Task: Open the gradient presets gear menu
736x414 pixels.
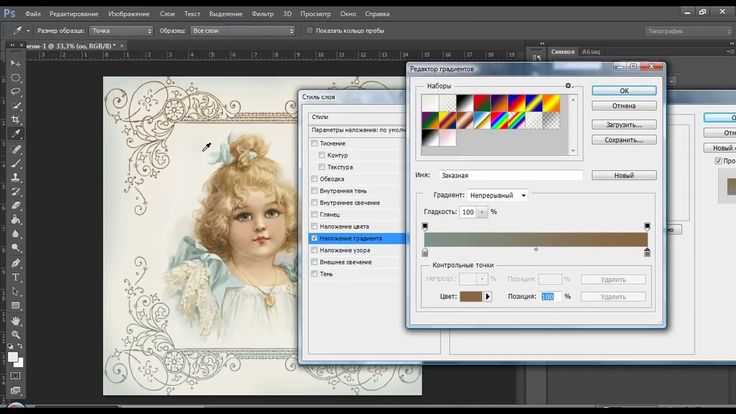Action: (568, 86)
